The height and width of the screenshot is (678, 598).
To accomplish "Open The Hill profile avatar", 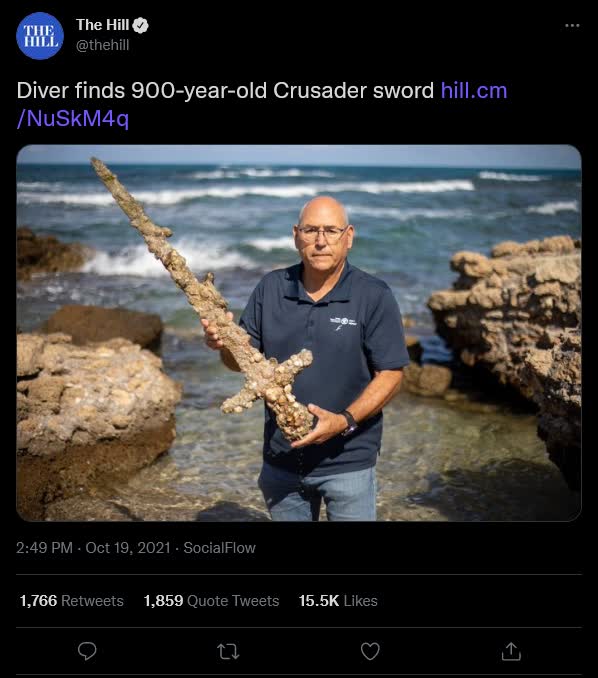I will (x=40, y=36).
